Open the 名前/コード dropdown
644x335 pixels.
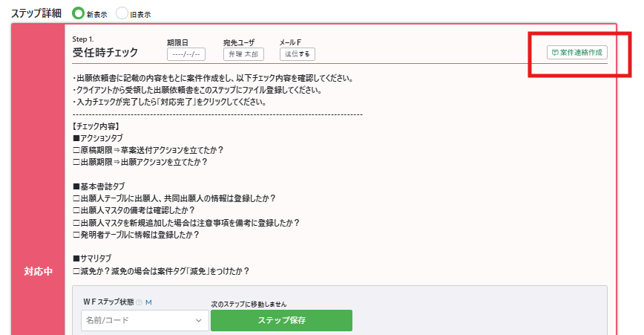[145, 320]
